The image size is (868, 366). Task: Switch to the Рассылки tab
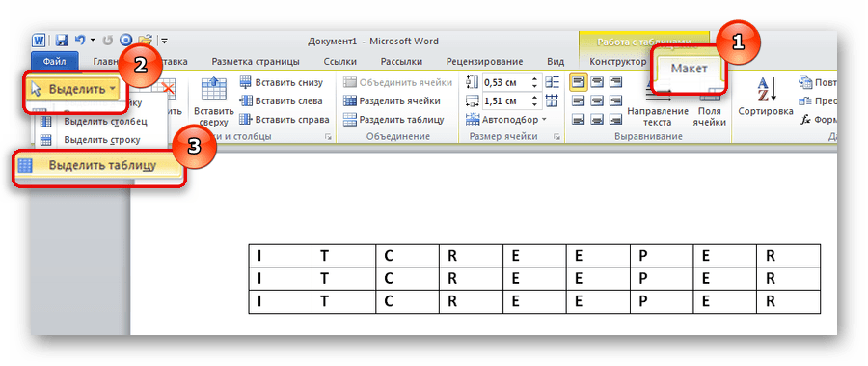401,62
